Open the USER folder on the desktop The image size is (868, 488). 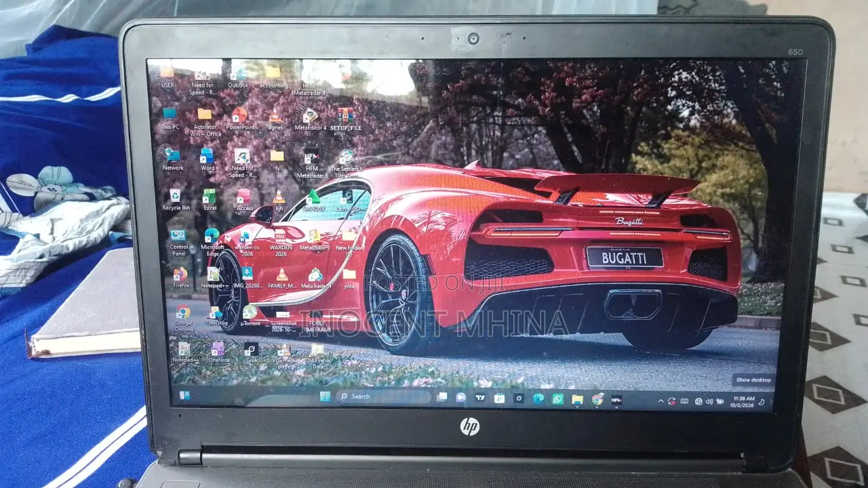click(x=167, y=76)
